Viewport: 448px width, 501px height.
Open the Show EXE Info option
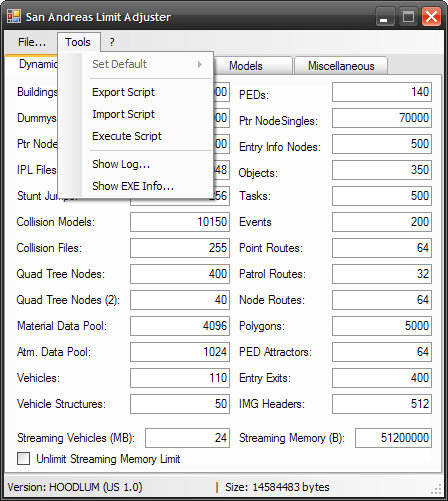point(133,186)
